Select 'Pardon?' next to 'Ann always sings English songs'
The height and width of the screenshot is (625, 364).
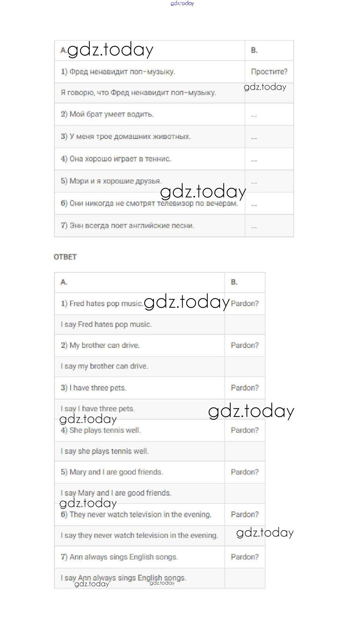pyautogui.click(x=245, y=557)
